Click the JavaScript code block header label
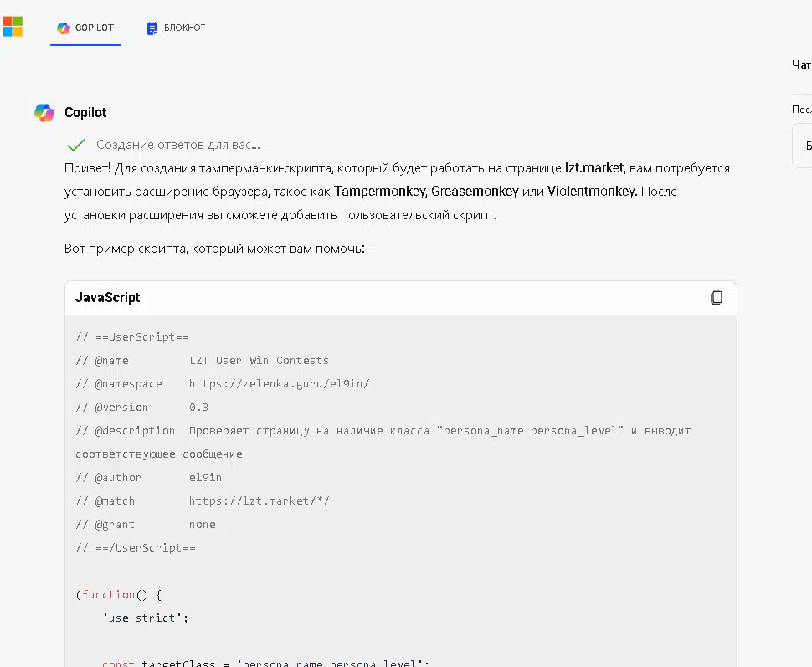 (108, 298)
